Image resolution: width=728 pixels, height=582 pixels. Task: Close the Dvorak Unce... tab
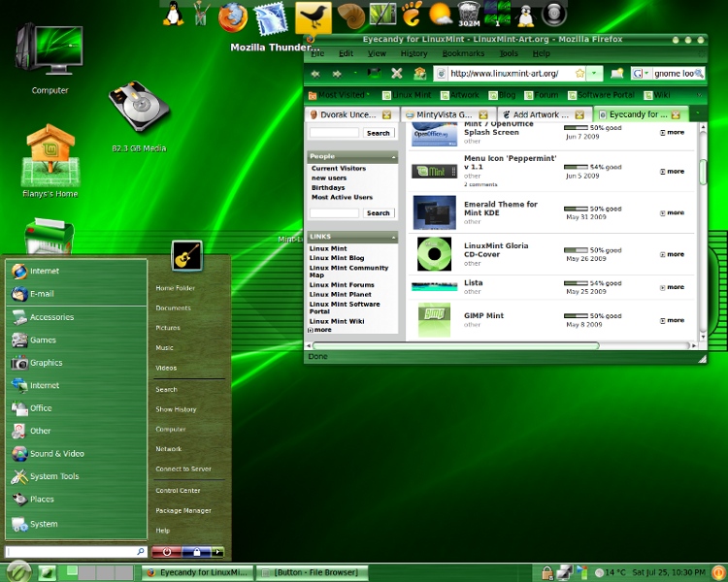point(386,114)
